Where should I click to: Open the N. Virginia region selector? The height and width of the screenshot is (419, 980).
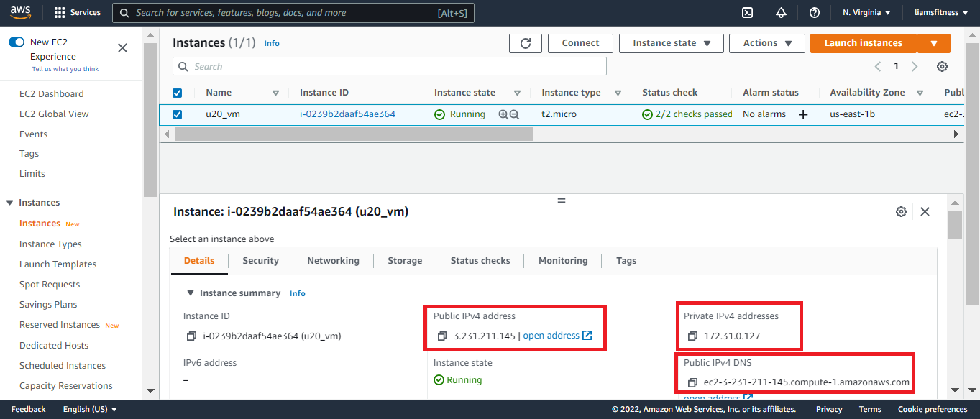pyautogui.click(x=866, y=13)
